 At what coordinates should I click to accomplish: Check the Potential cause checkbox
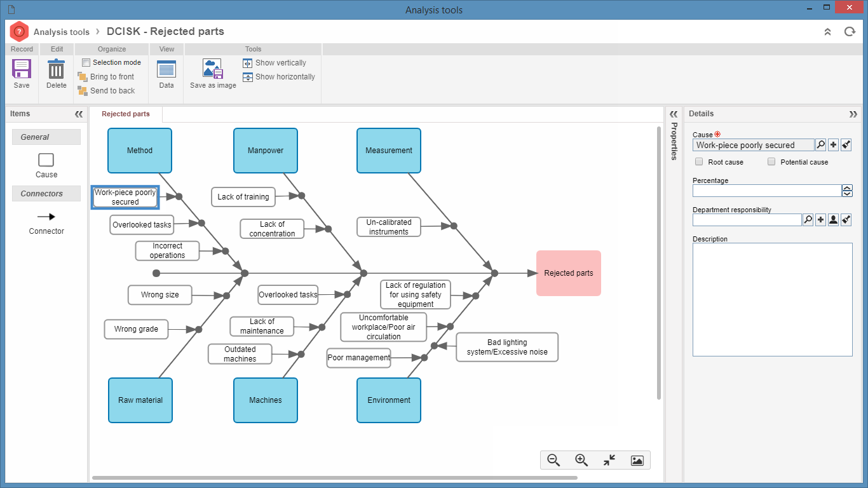[x=771, y=162]
